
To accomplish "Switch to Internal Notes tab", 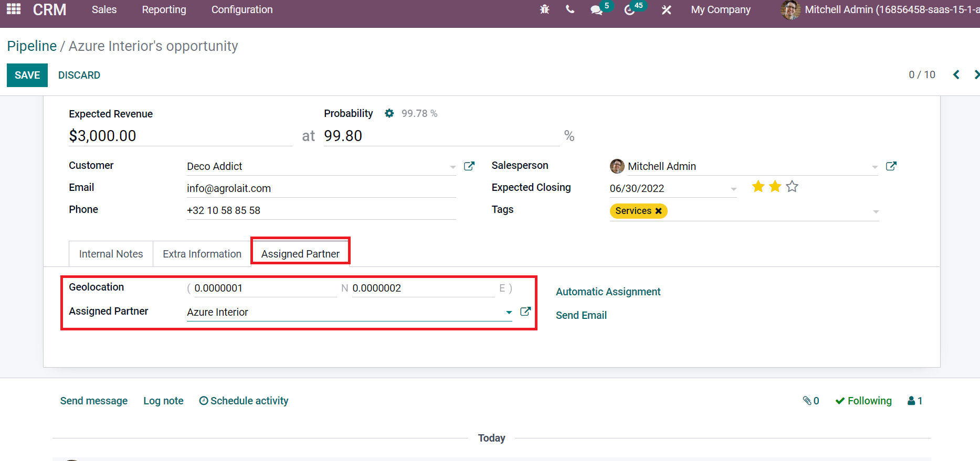I will pos(111,254).
